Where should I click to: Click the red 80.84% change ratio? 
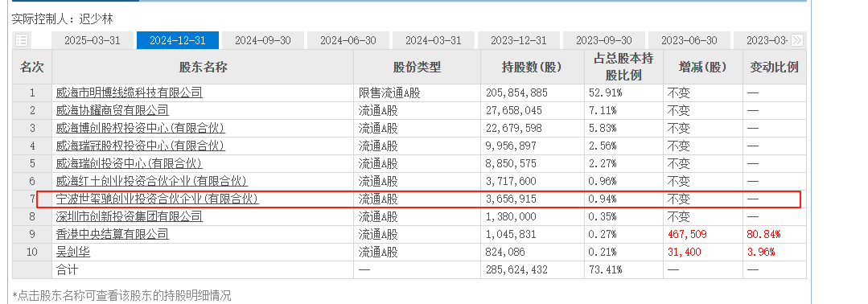pyautogui.click(x=764, y=235)
